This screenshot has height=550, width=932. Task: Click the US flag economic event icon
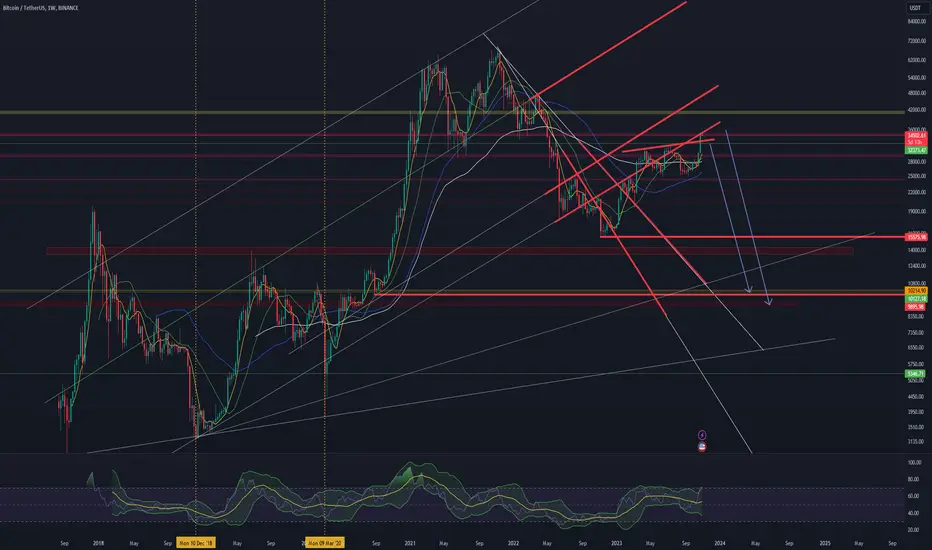point(702,447)
